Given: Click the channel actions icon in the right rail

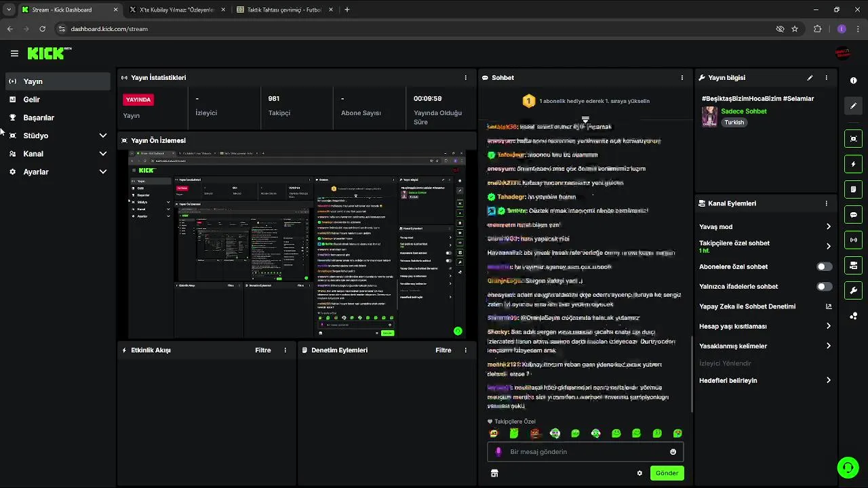Looking at the screenshot, I should 853,265.
